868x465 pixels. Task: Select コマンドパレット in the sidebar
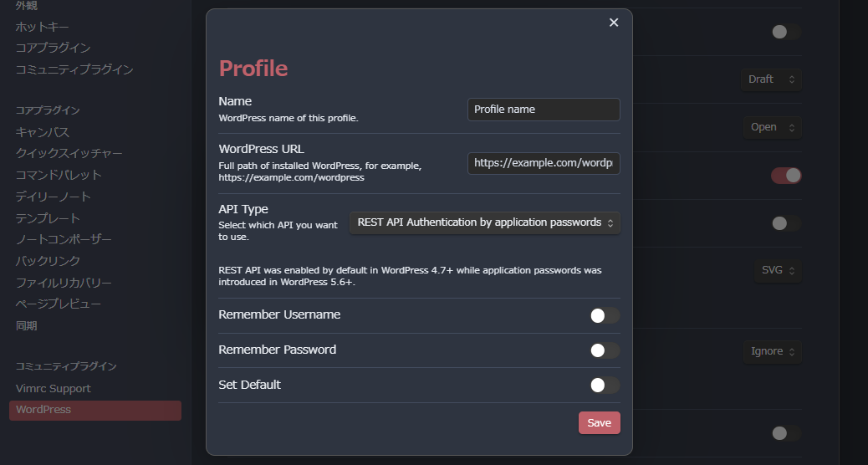coord(59,175)
